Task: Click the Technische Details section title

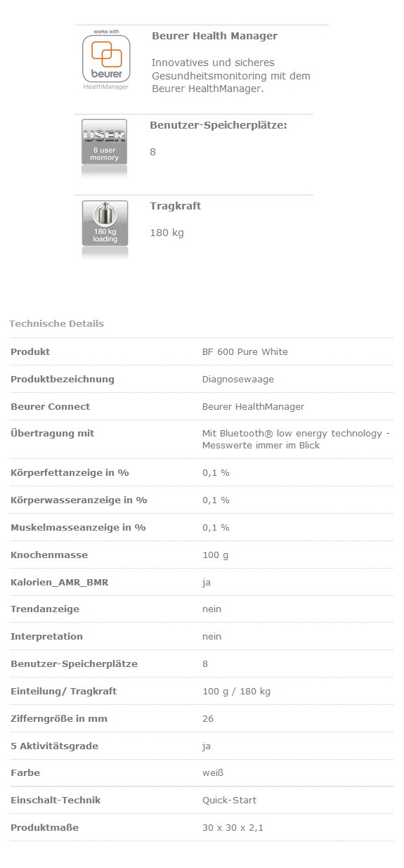Action: coord(56,323)
